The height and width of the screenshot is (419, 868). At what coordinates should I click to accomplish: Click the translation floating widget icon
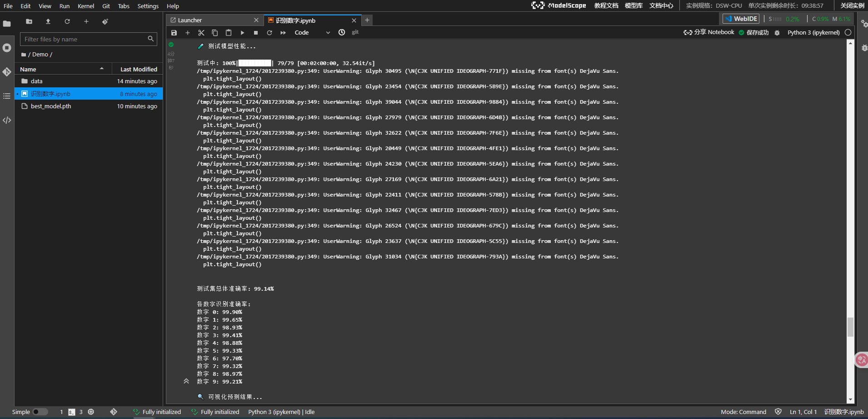pyautogui.click(x=862, y=360)
